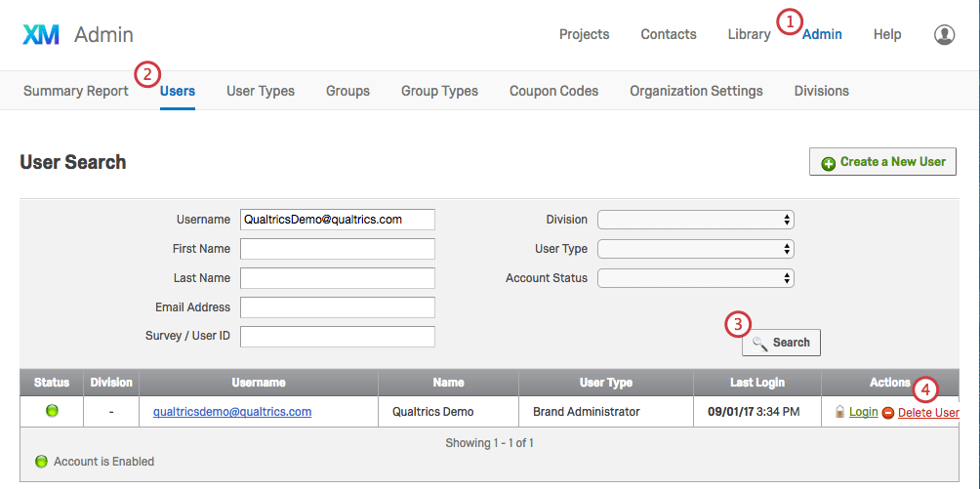This screenshot has height=489, width=980.
Task: Click the Username input field
Action: [338, 220]
